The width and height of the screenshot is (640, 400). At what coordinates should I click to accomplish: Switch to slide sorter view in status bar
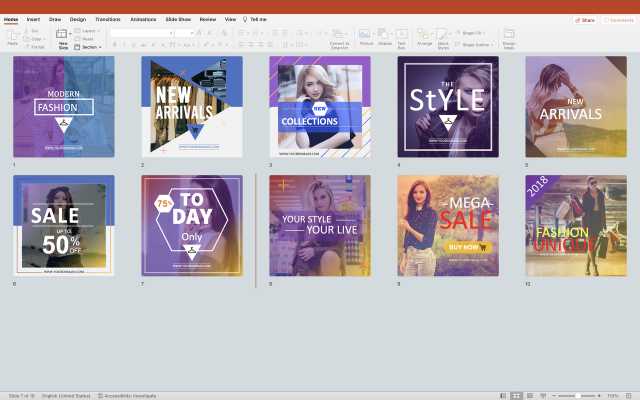pos(517,395)
